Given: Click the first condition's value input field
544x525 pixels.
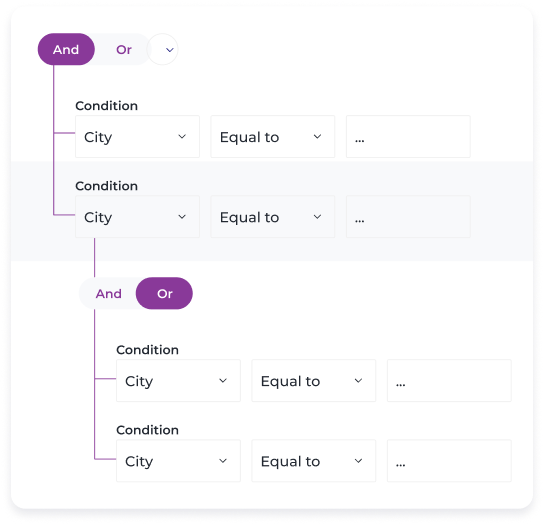Looking at the screenshot, I should click(408, 137).
